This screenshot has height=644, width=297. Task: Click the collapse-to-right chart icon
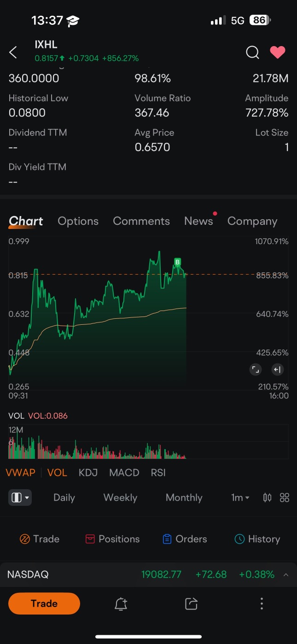coord(277,369)
